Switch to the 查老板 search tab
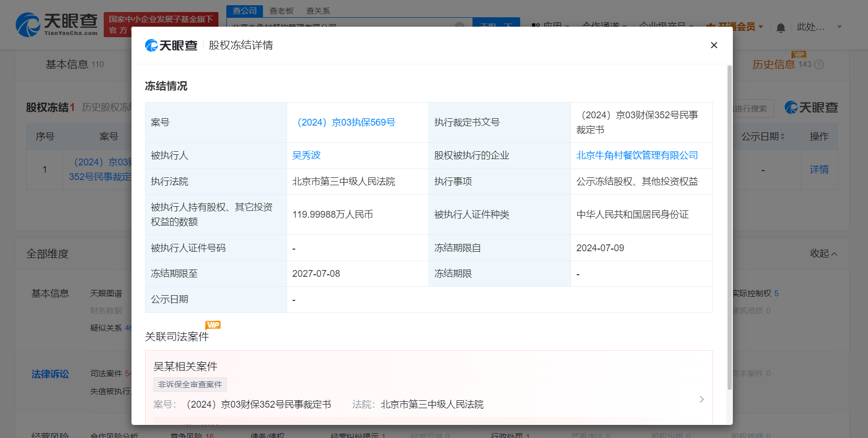 [x=281, y=11]
